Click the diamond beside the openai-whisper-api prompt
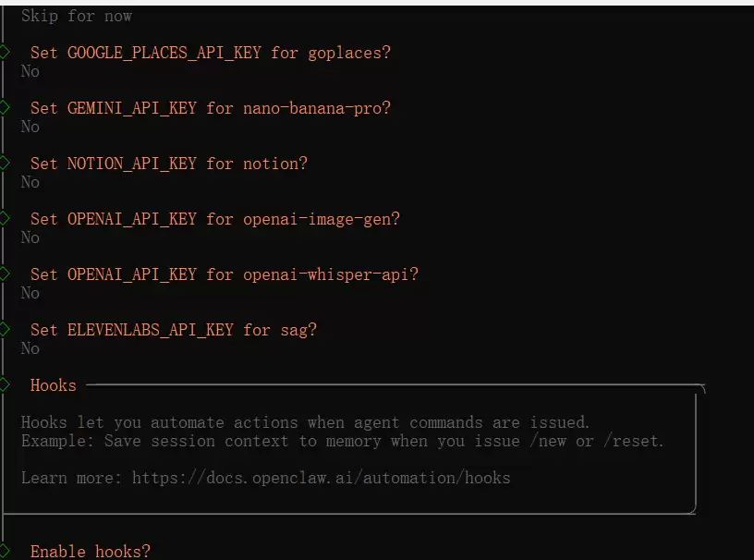 pos(5,274)
